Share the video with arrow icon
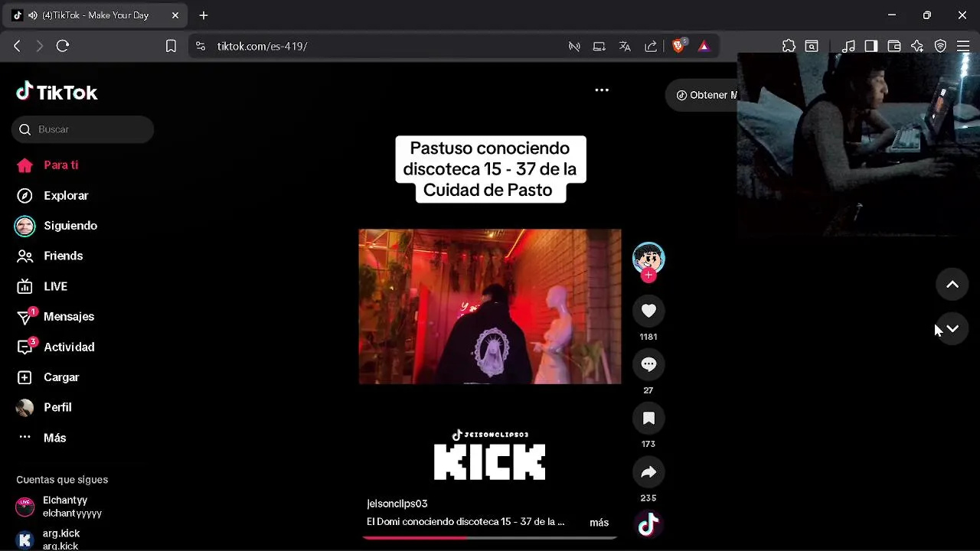Viewport: 980px width, 551px height. 648,472
